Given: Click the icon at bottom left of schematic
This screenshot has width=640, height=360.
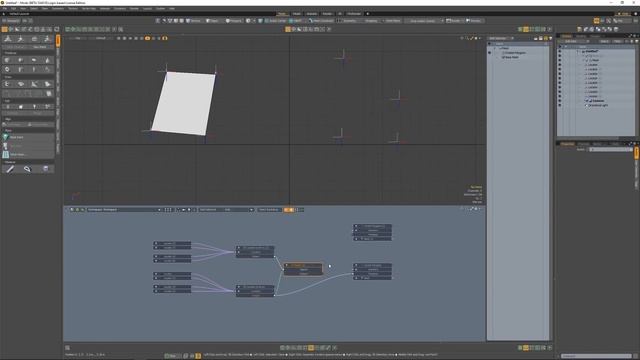Looking at the screenshot, I should tap(67, 348).
